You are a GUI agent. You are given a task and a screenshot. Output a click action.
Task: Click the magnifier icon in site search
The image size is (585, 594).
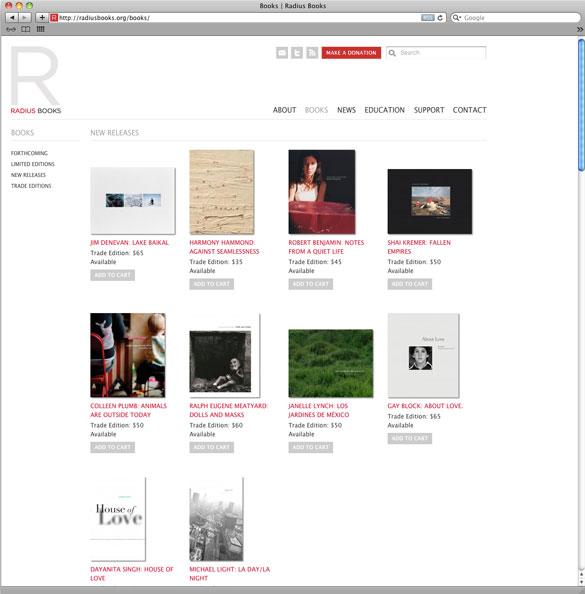point(393,53)
